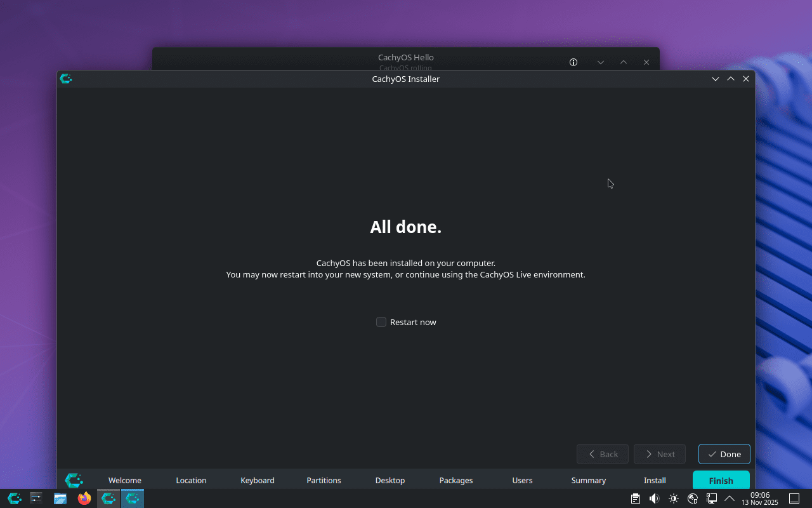The height and width of the screenshot is (508, 812).
Task: Open the disk device notifier tray icon
Action: click(692, 498)
